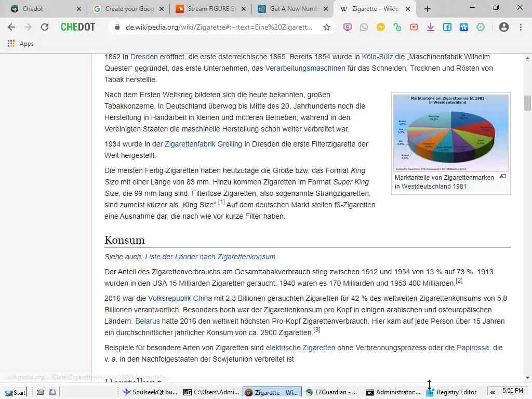This screenshot has height=399, width=532.
Task: Open SoulseekQt from the taskbar
Action: [150, 392]
